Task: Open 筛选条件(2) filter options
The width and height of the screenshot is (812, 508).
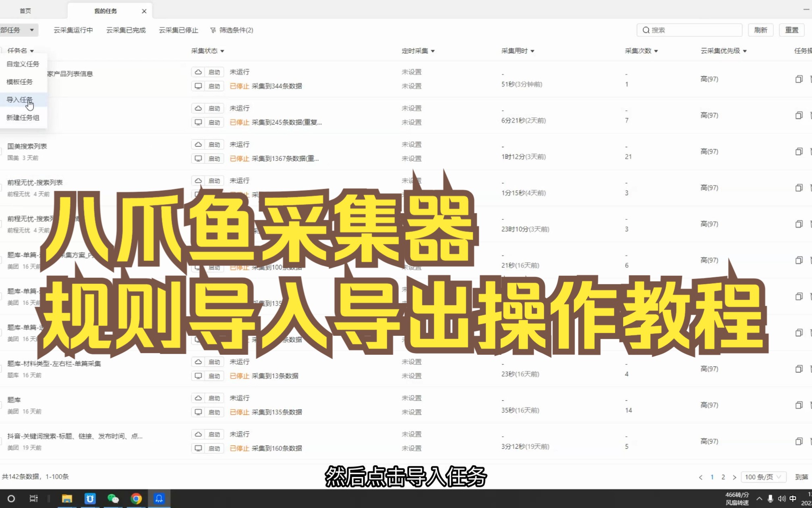Action: [232, 30]
